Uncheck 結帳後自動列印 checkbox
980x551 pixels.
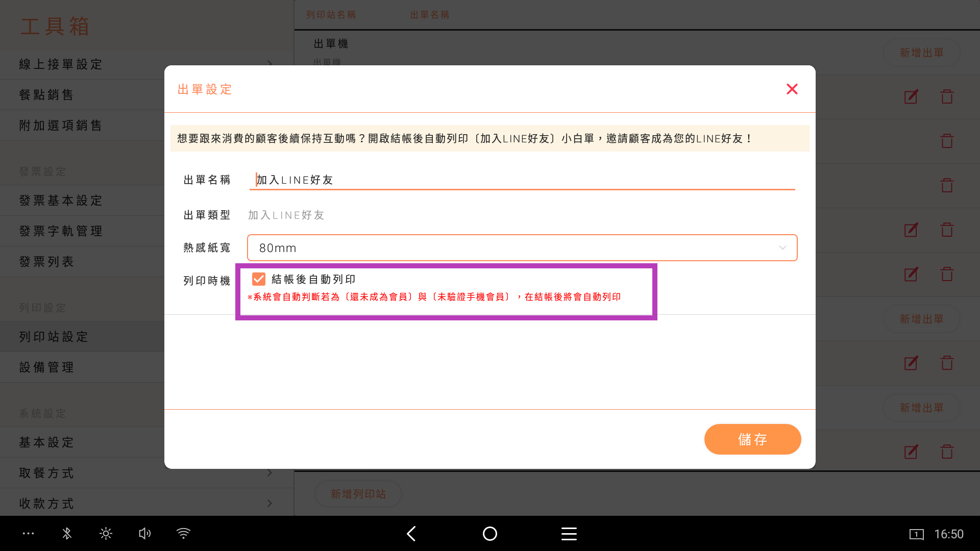point(259,279)
